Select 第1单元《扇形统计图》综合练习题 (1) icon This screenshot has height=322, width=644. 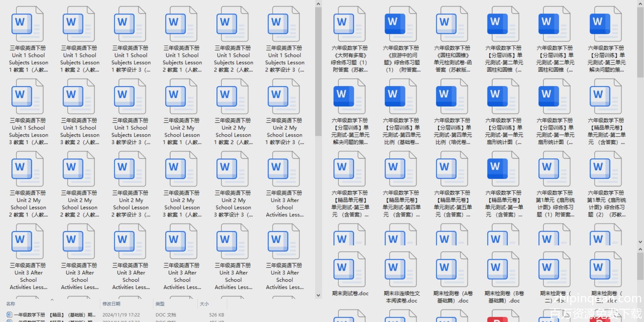tap(554, 169)
